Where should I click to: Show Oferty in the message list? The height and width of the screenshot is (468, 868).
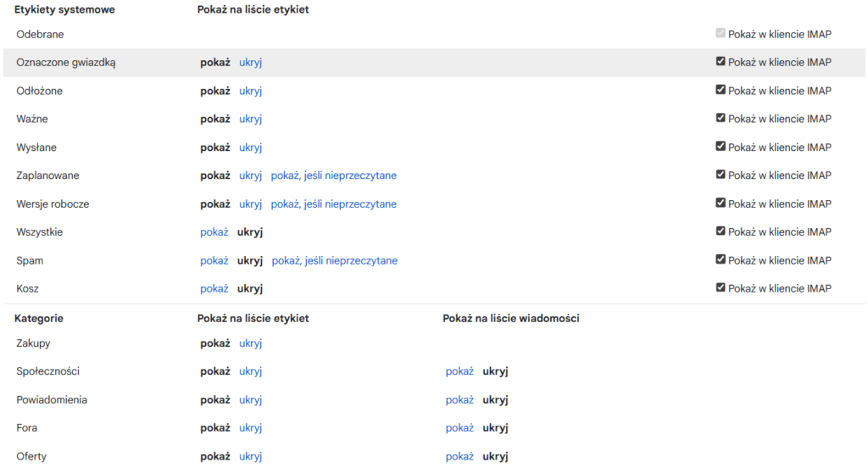pyautogui.click(x=459, y=456)
